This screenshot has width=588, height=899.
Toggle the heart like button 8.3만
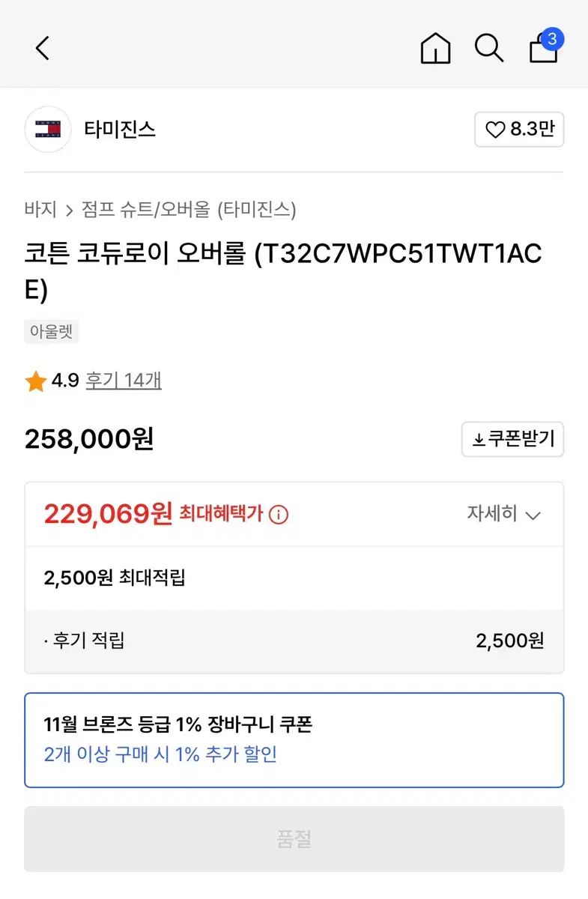coord(518,130)
